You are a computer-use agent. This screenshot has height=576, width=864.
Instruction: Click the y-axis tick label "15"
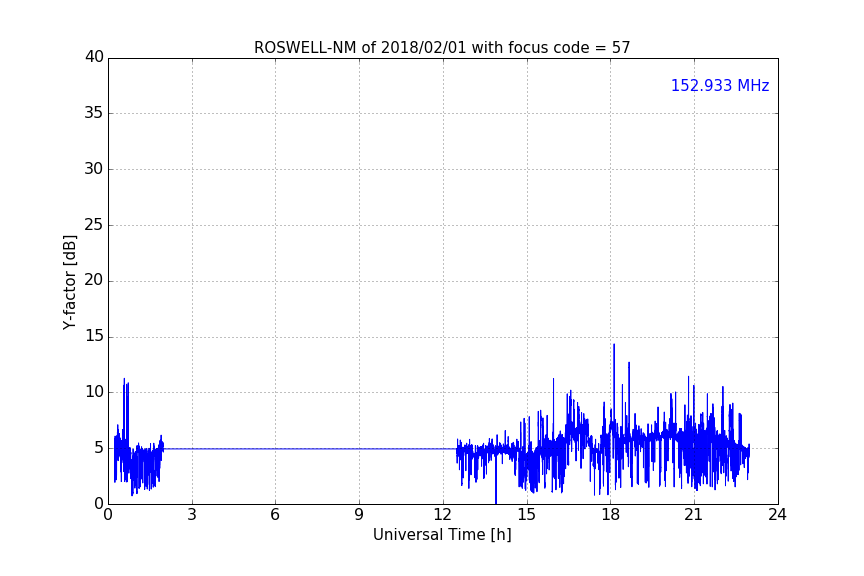[x=94, y=336]
